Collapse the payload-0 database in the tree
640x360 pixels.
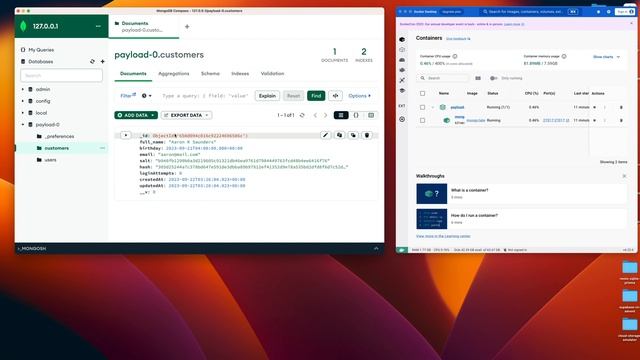click(x=23, y=124)
